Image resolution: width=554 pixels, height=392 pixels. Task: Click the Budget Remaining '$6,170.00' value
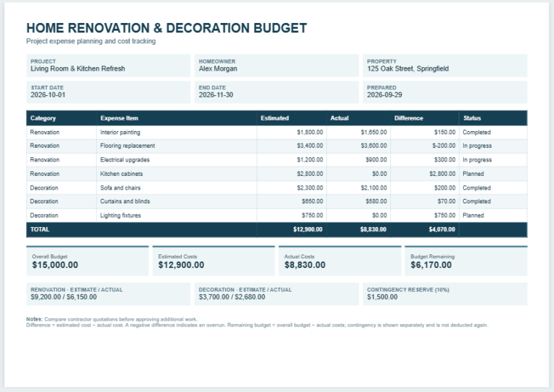[431, 265]
